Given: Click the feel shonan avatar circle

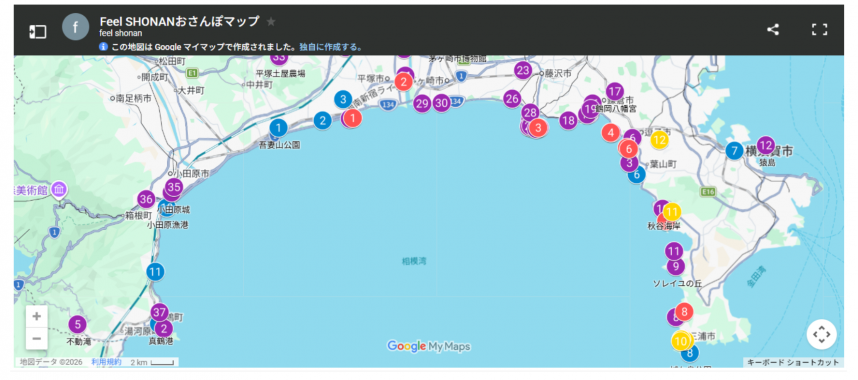Looking at the screenshot, I should tap(76, 27).
